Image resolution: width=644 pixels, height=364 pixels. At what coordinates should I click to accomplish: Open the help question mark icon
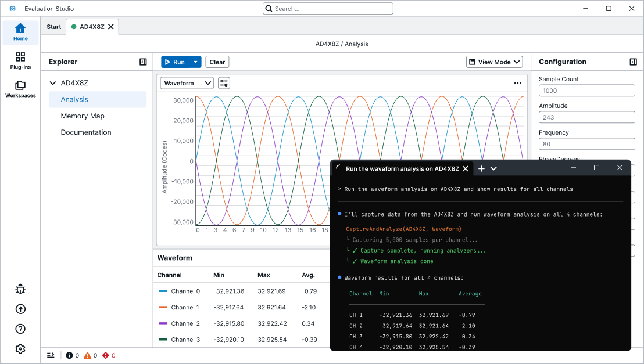pyautogui.click(x=20, y=329)
